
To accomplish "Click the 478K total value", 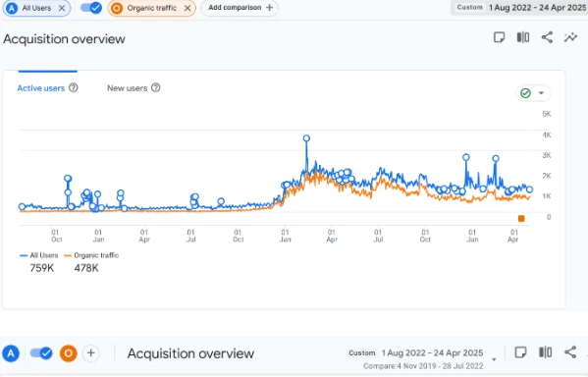I will tap(86, 268).
